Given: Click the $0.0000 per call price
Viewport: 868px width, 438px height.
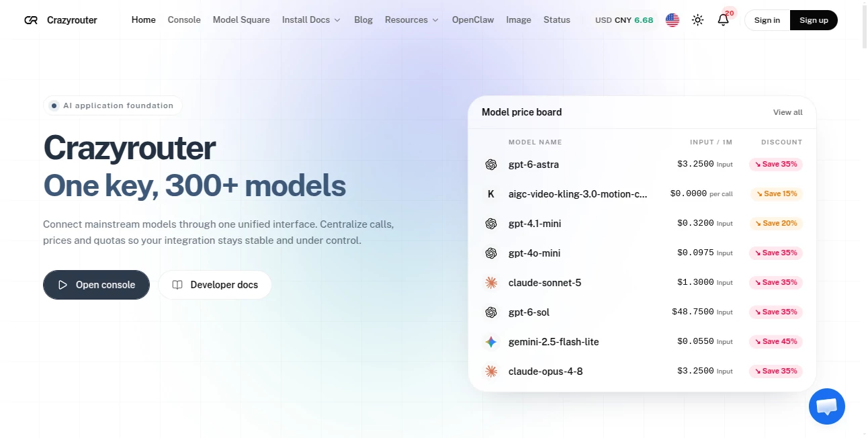Looking at the screenshot, I should [701, 194].
